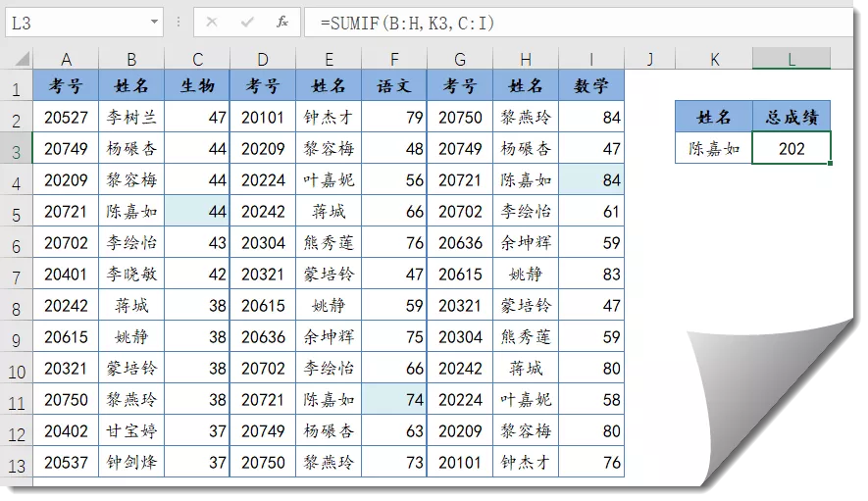Click the Cancel X icon in formula bar

[213, 22]
